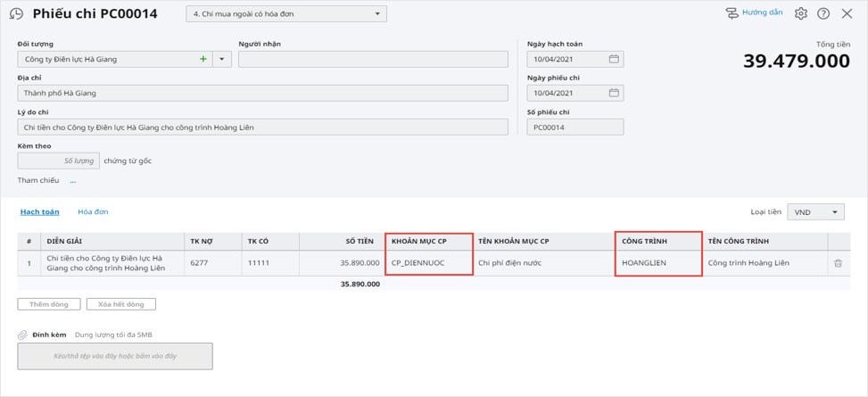
Task: Click the green plus to add Đối tượng
Action: coord(203,60)
